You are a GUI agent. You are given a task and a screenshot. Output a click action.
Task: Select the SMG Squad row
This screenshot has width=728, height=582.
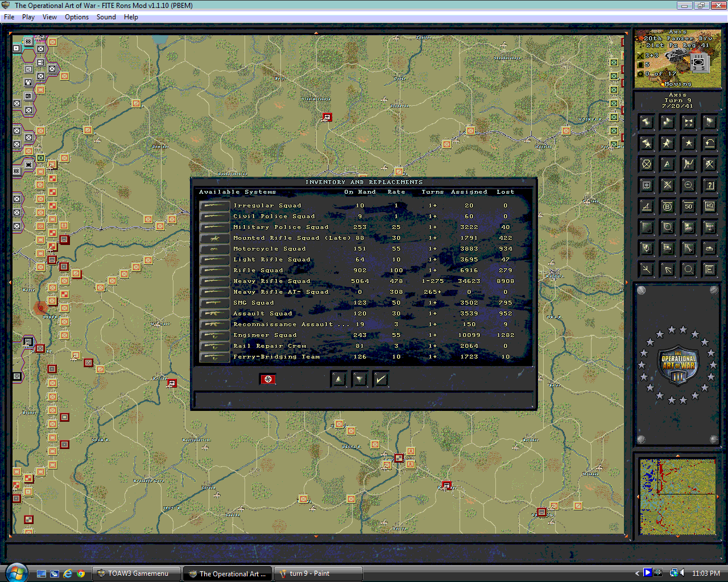[x=365, y=303]
